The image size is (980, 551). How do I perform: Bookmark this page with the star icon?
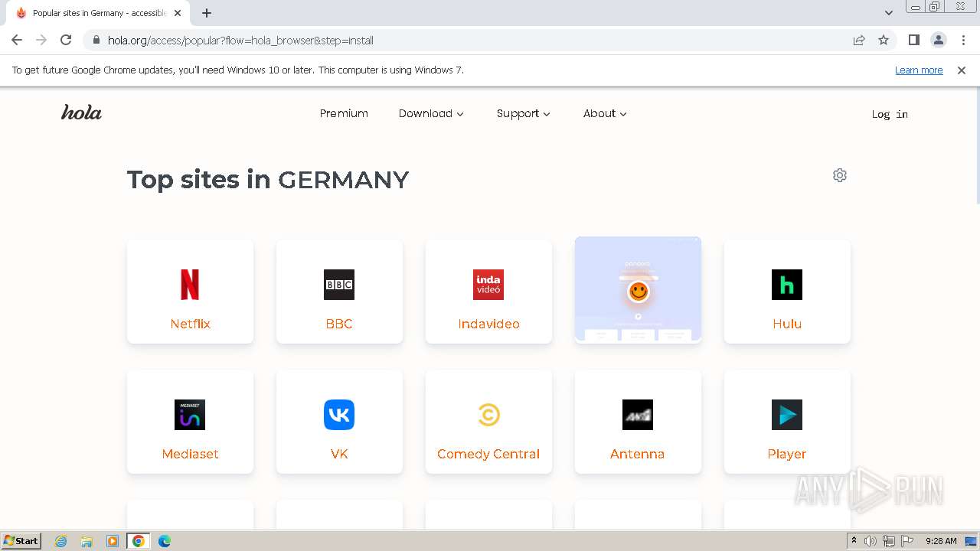tap(884, 40)
